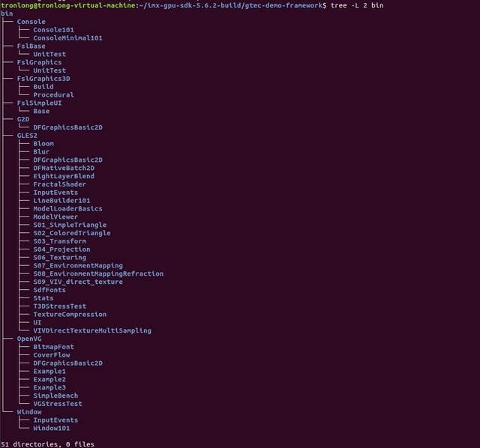Select the GLES2 directory name

[x=27, y=136]
